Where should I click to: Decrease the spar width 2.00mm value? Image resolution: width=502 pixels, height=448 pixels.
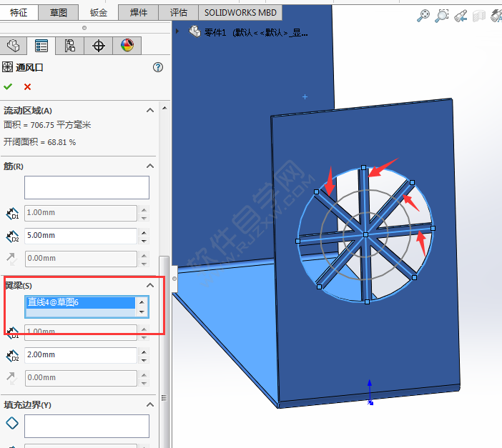point(144,360)
